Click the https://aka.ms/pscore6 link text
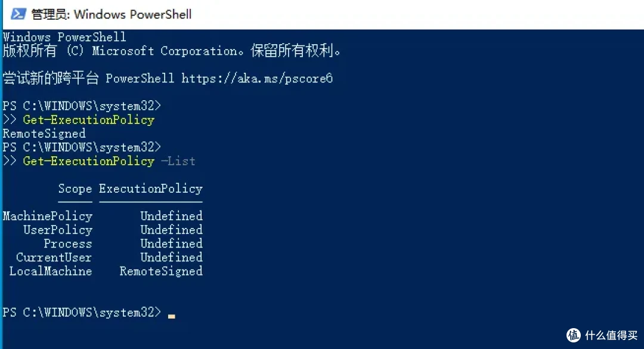The height and width of the screenshot is (349, 644). [x=257, y=79]
